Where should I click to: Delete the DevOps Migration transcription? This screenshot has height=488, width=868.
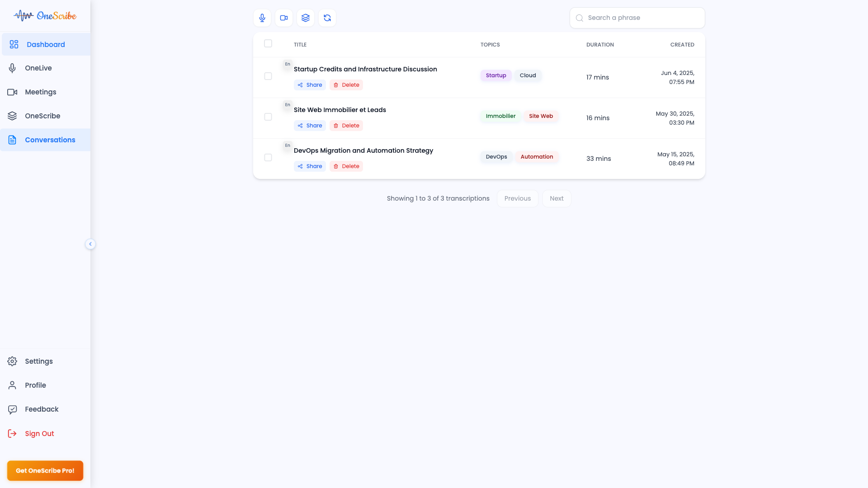346,166
